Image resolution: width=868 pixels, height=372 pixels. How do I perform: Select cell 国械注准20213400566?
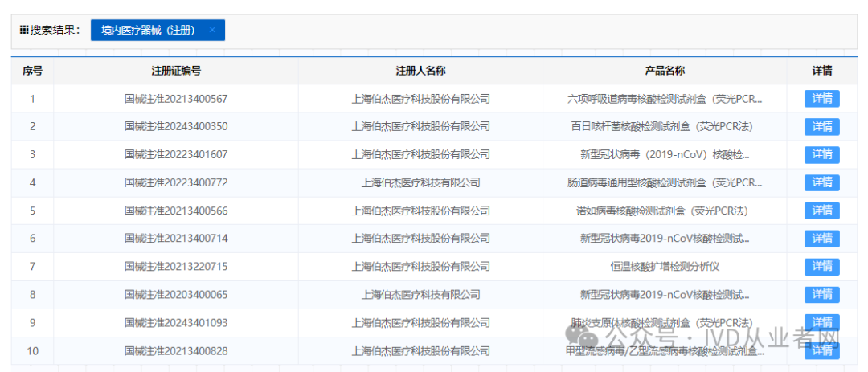coord(176,211)
